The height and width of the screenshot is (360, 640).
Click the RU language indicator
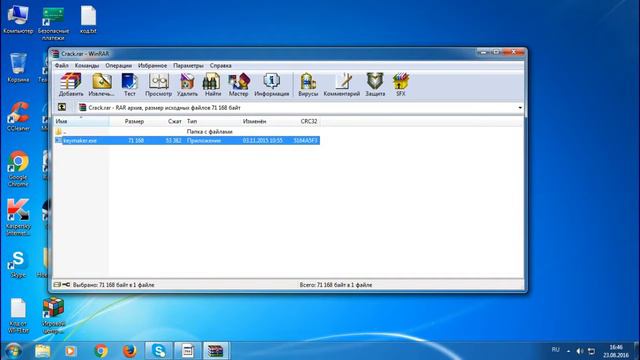click(556, 350)
